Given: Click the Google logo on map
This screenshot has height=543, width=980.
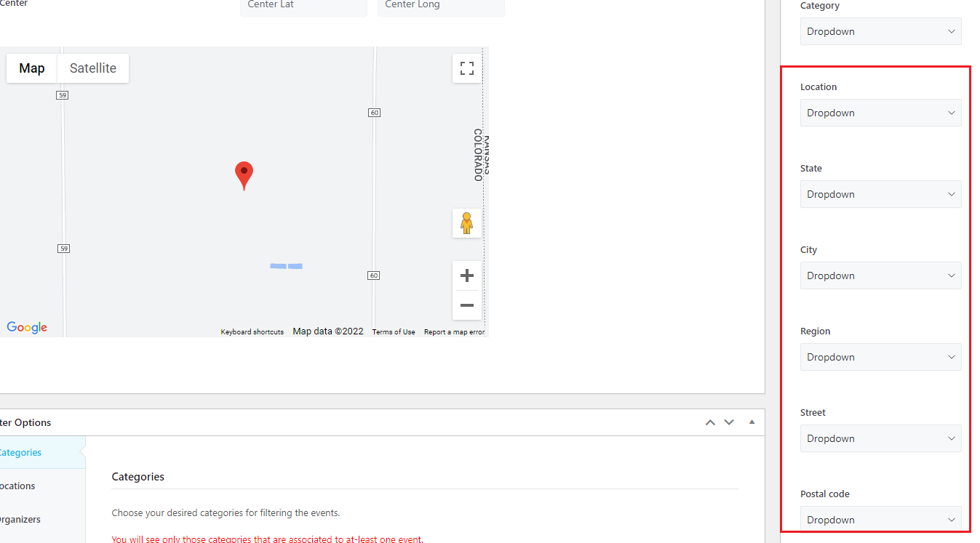Looking at the screenshot, I should [x=27, y=328].
